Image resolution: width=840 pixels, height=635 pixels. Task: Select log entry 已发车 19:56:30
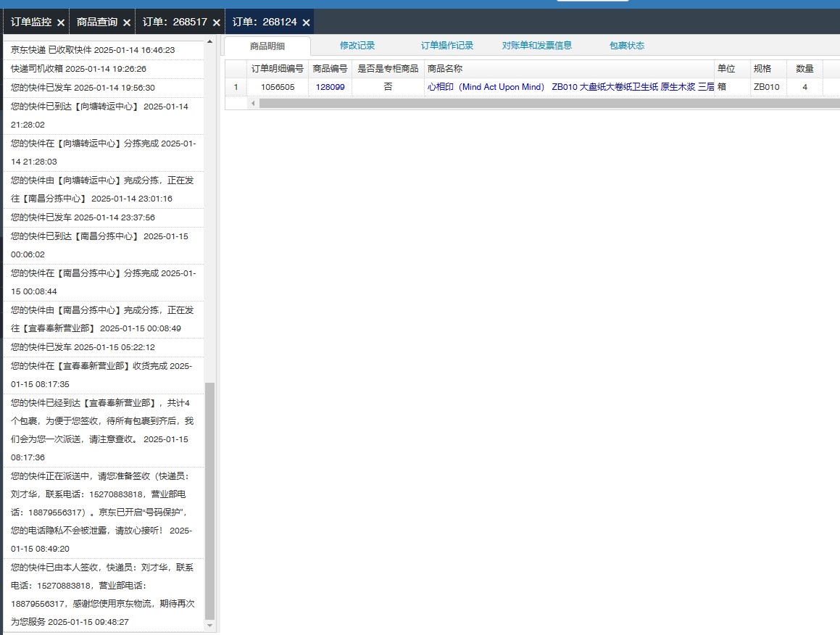[104, 87]
